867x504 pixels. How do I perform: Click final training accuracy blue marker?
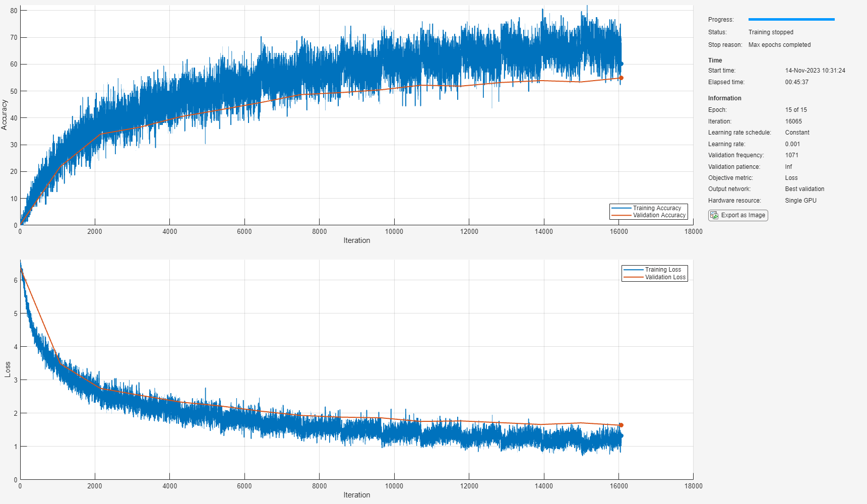point(621,64)
